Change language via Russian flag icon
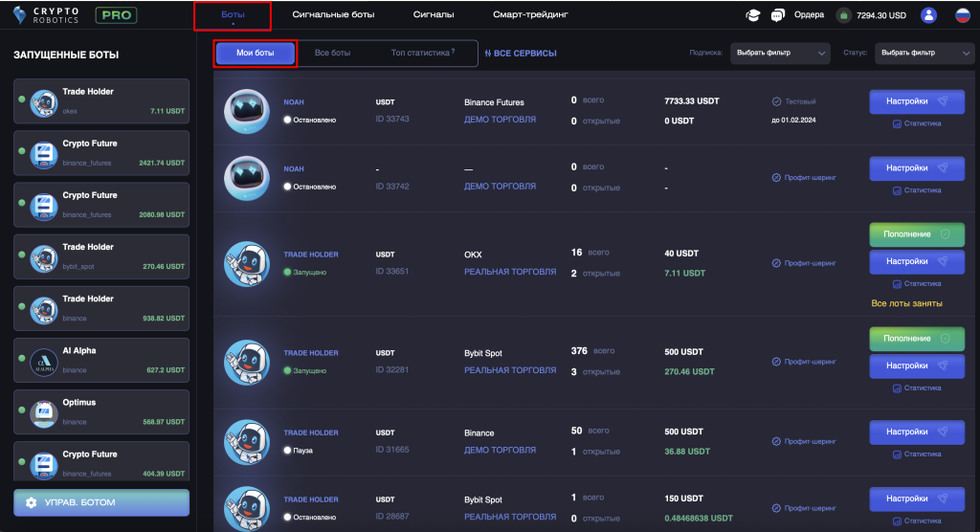 963,15
